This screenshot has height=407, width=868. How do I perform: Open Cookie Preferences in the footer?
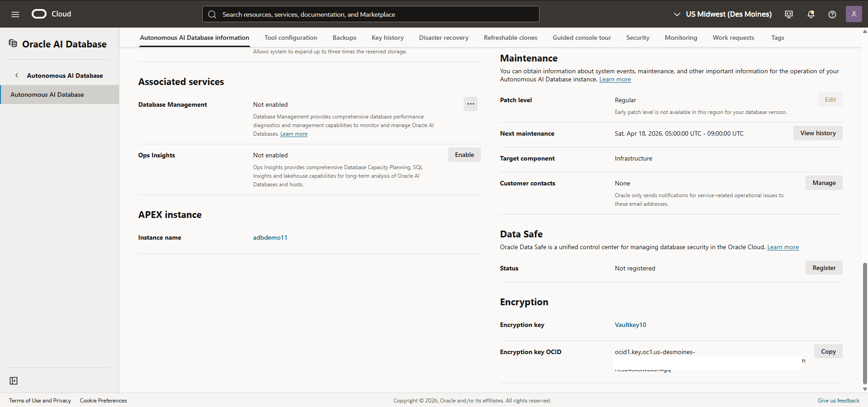pyautogui.click(x=103, y=401)
